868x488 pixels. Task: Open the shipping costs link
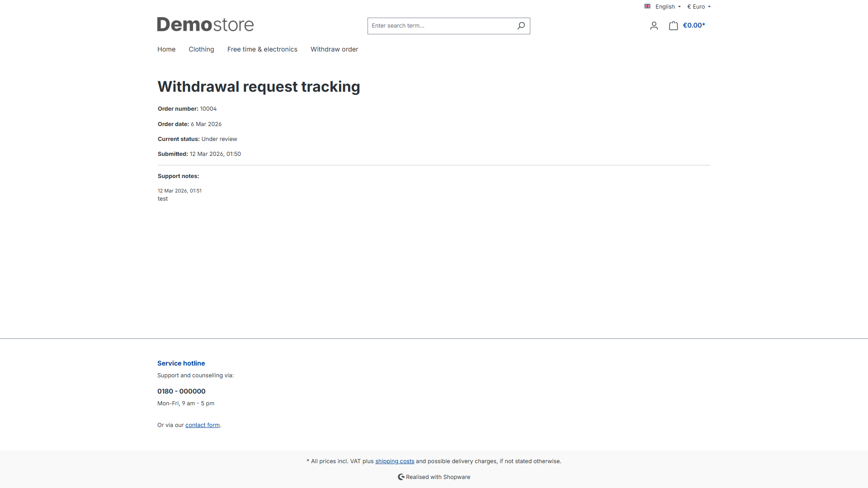click(395, 461)
